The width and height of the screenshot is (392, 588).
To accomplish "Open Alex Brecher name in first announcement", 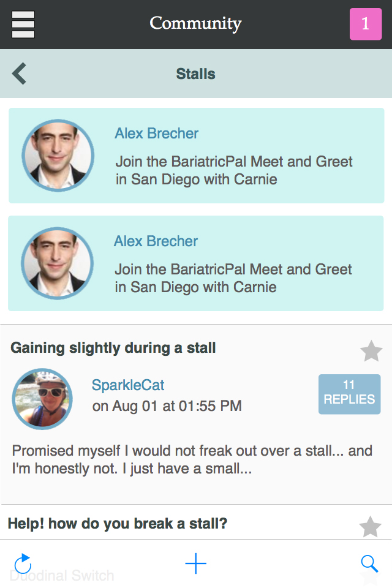I will [x=157, y=134].
